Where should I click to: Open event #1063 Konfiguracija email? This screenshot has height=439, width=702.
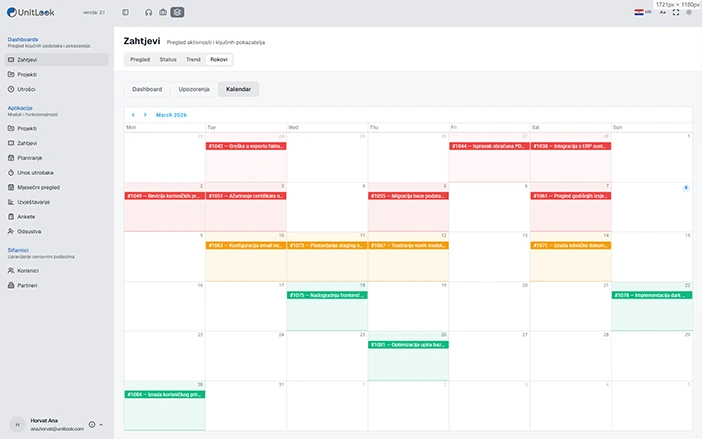[x=246, y=245]
